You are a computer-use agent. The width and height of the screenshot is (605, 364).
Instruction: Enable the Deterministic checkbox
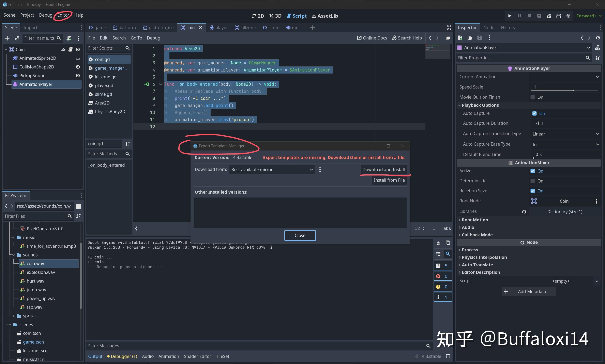pos(533,181)
